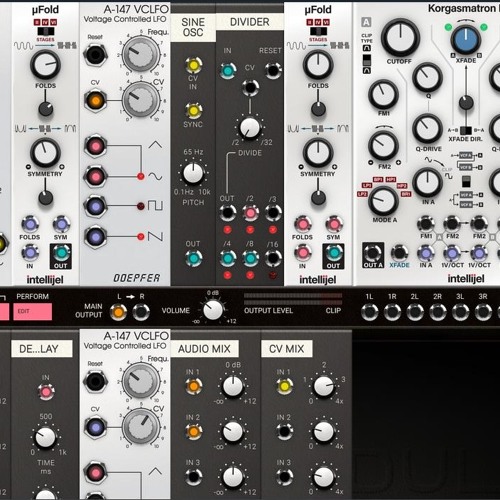
Task: Toggle the Korgasmatron CLIP TYPE switch
Action: (x=367, y=60)
